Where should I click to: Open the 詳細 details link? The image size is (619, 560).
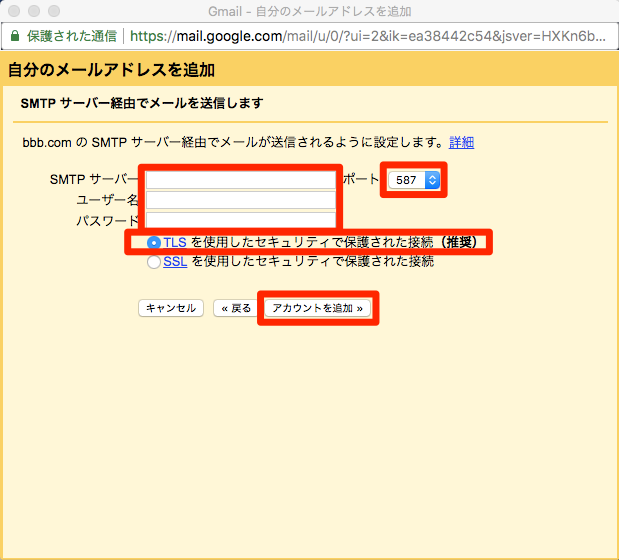(x=461, y=142)
